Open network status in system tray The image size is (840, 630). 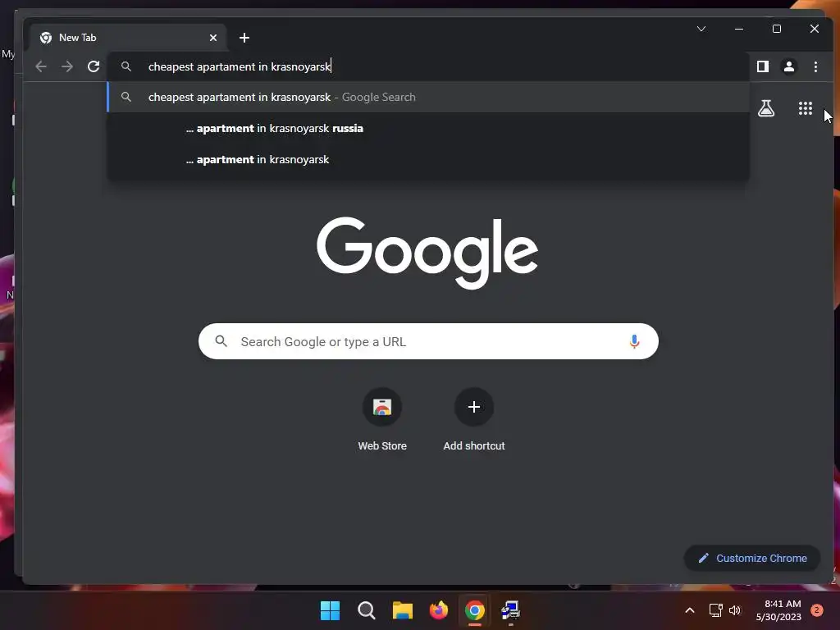(x=715, y=610)
